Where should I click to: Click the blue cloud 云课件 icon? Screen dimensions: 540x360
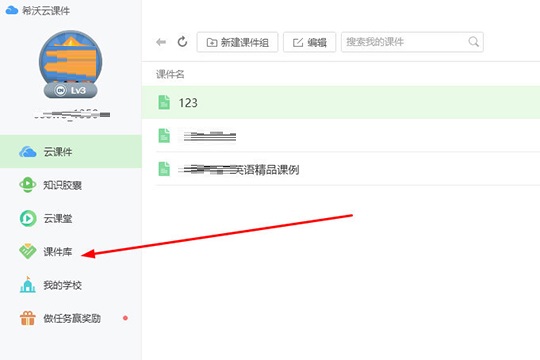(x=28, y=152)
